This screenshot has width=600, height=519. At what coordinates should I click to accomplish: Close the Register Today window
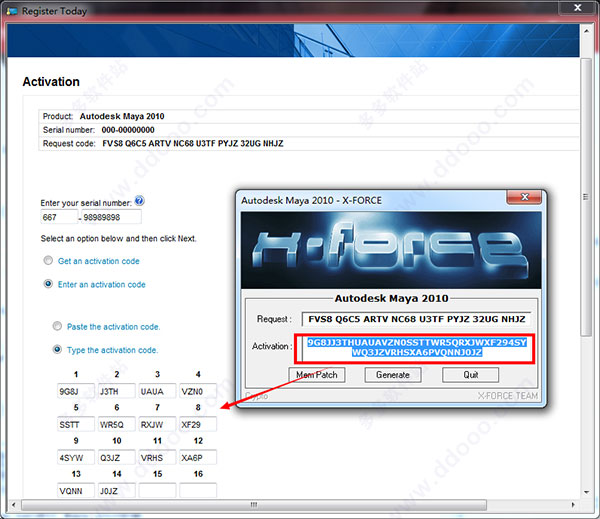point(577,7)
